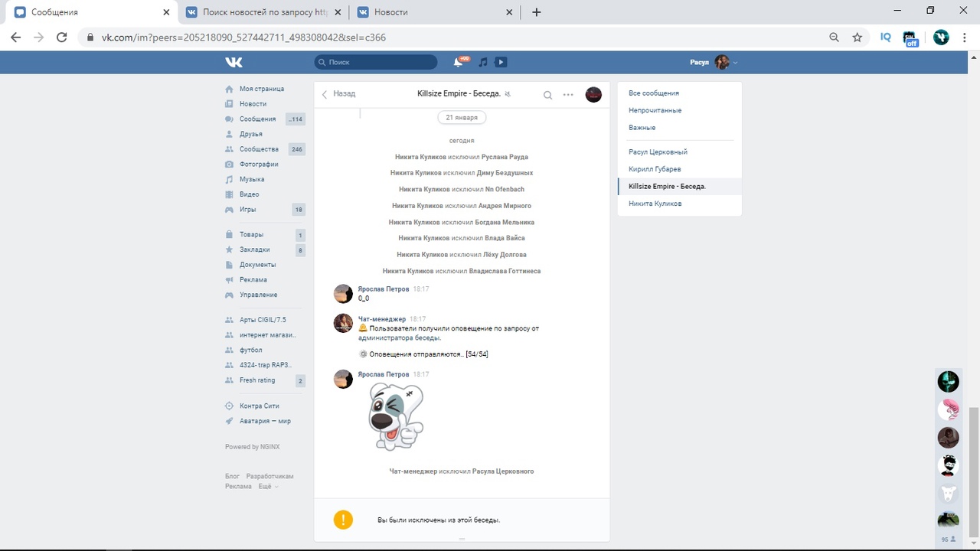This screenshot has width=980, height=551.
Task: Click the Поиск search field
Action: coord(377,62)
